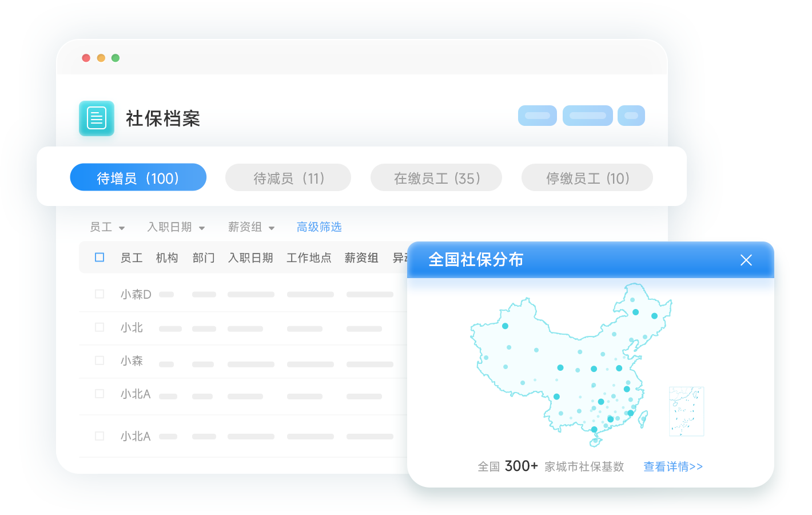The height and width of the screenshot is (515, 812).
Task: Click the South China Sea inset map
Action: 686,411
